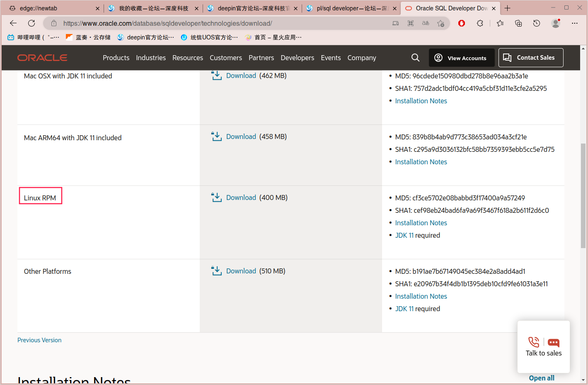588x385 pixels.
Task: Add this page to favorites with star icon
Action: [440, 23]
